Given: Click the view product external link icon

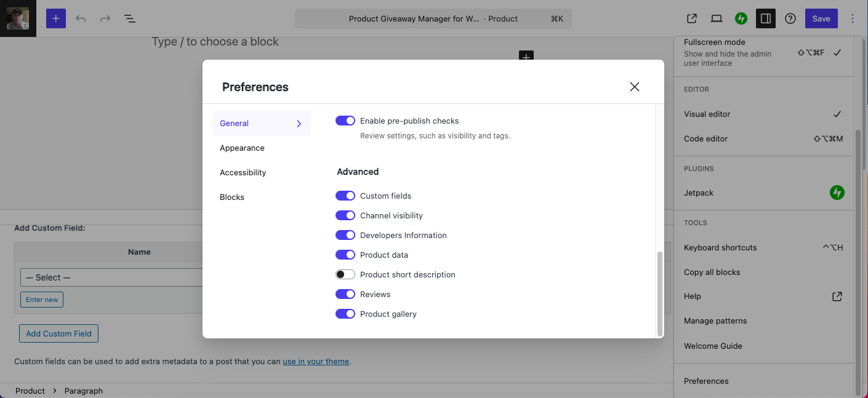Looking at the screenshot, I should point(692,18).
